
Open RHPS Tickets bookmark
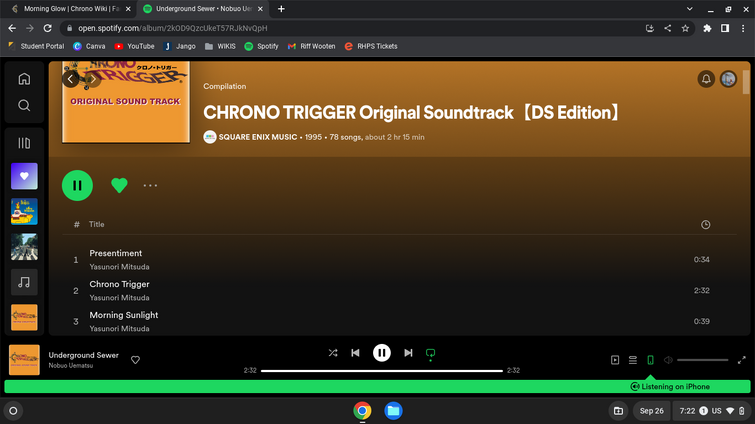tap(371, 46)
